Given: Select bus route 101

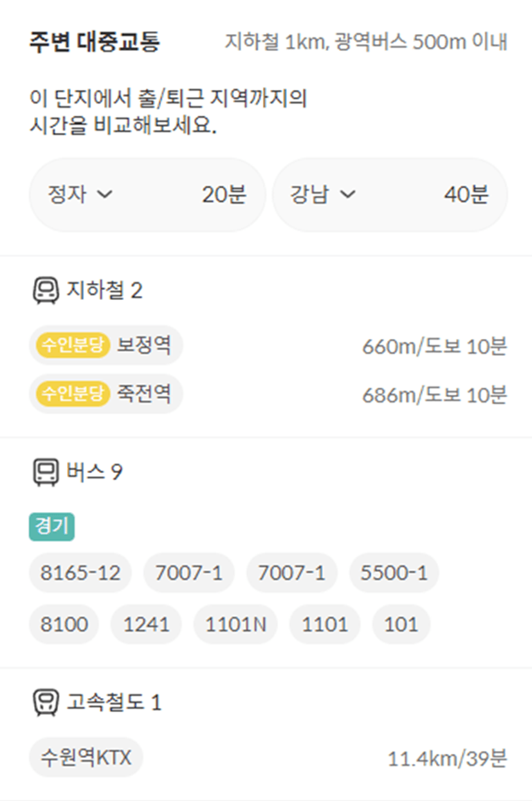Looking at the screenshot, I should (401, 624).
